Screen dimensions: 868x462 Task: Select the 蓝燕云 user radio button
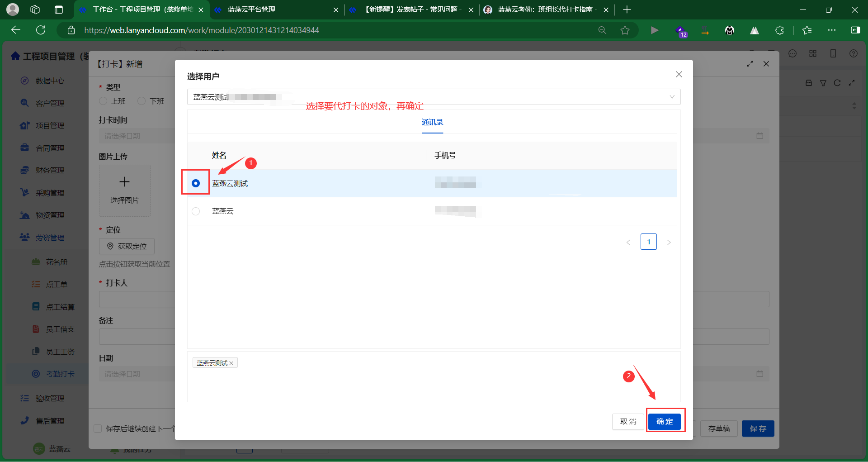tap(196, 211)
